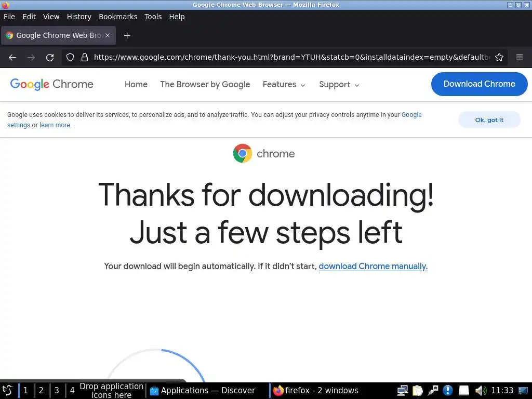Bookmark this page with the star icon
The image size is (532, 399).
click(499, 57)
